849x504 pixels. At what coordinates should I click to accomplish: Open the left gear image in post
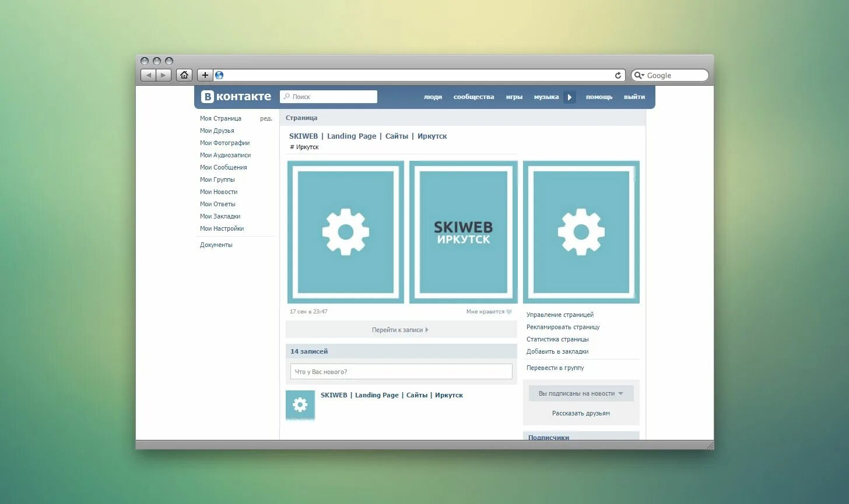(x=346, y=232)
